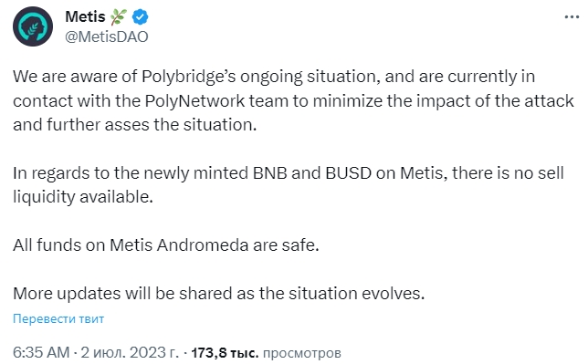
Task: Visit the @MetisDAO handle
Action: (107, 36)
